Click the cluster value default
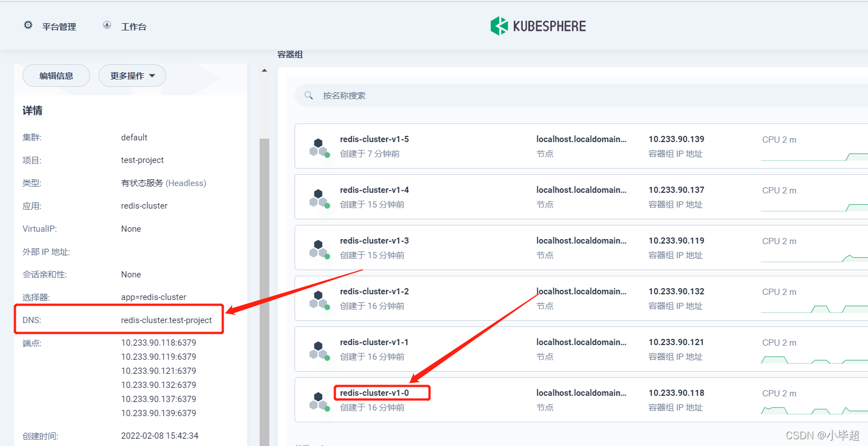This screenshot has width=868, height=446. click(x=134, y=138)
